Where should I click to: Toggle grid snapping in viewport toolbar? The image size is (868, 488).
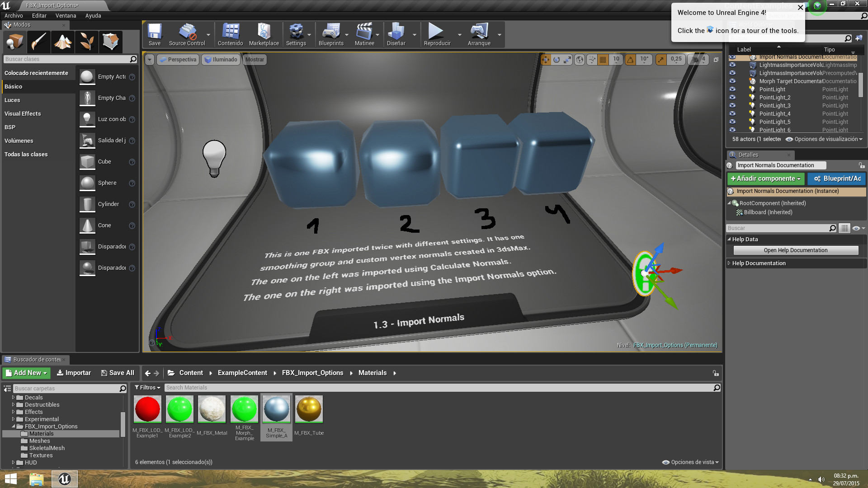coord(603,60)
